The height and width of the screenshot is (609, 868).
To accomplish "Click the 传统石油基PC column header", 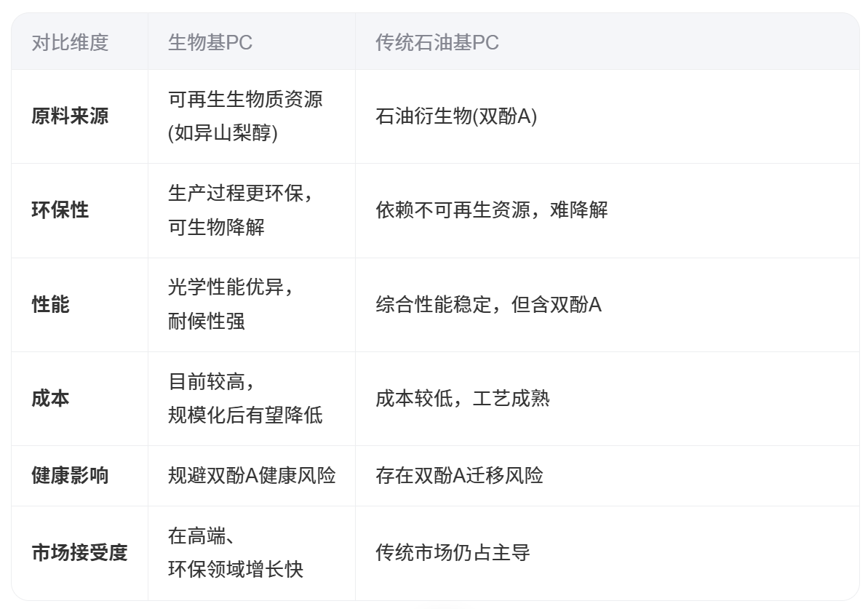I will (437, 42).
